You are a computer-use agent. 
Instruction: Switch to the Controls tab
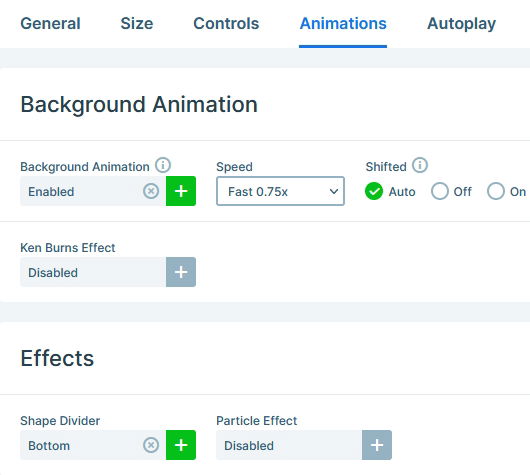click(226, 24)
